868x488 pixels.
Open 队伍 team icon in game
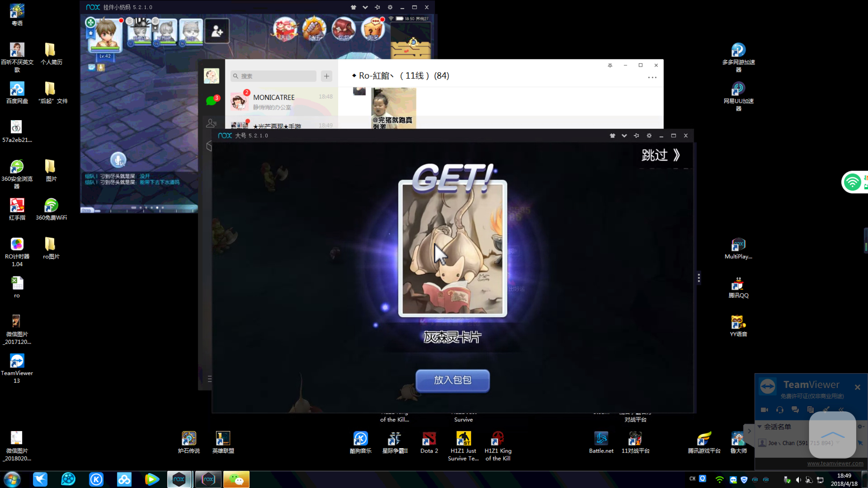[x=314, y=29]
